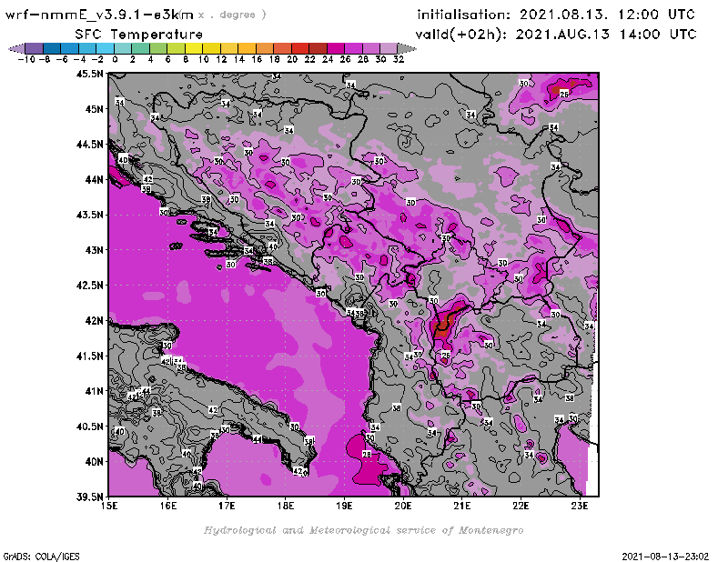Screen dimensions: 728x562
Task: Click the '43N' latitude axis label
Action: (x=94, y=250)
